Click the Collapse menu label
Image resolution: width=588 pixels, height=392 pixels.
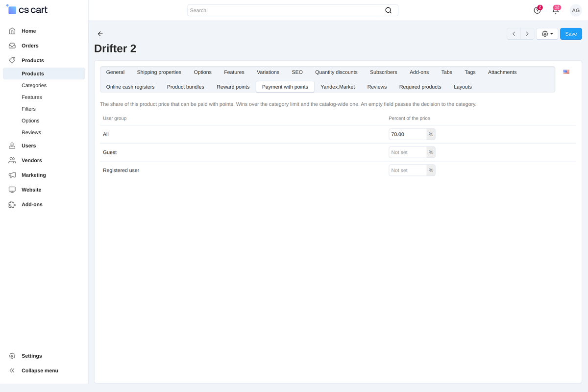click(40, 370)
